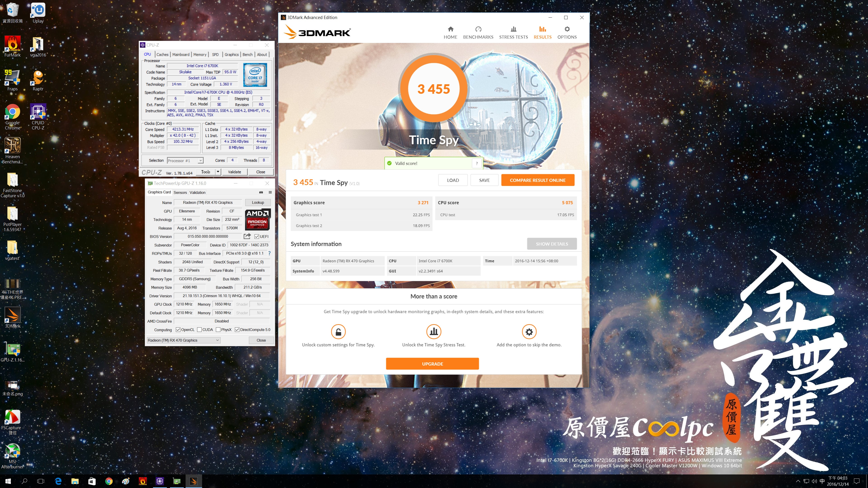
Task: Click the Validate button in CPU-Z
Action: pos(235,172)
